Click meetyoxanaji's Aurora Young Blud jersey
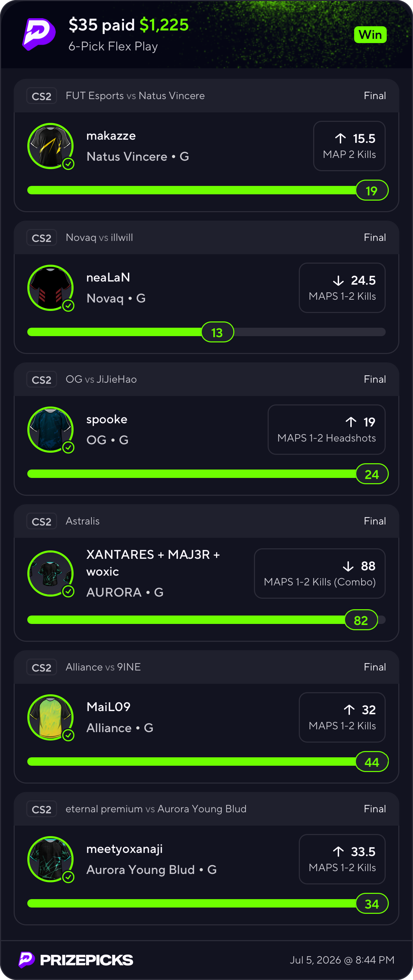 click(50, 859)
